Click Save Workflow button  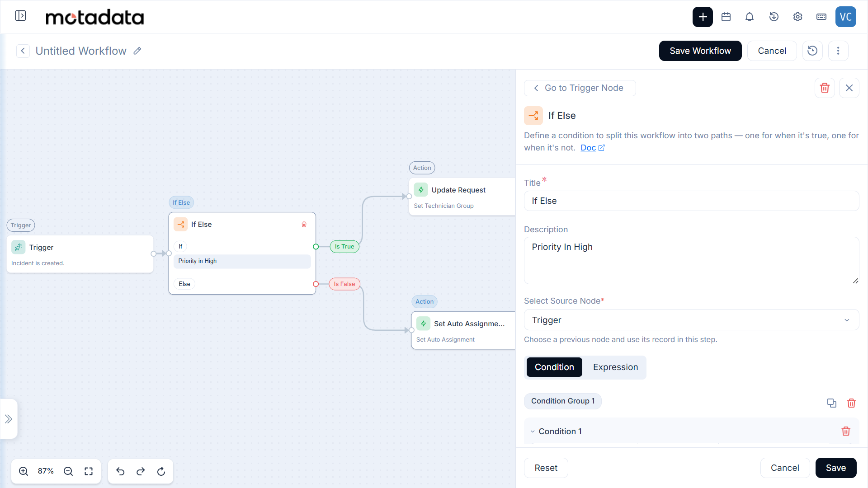click(700, 51)
